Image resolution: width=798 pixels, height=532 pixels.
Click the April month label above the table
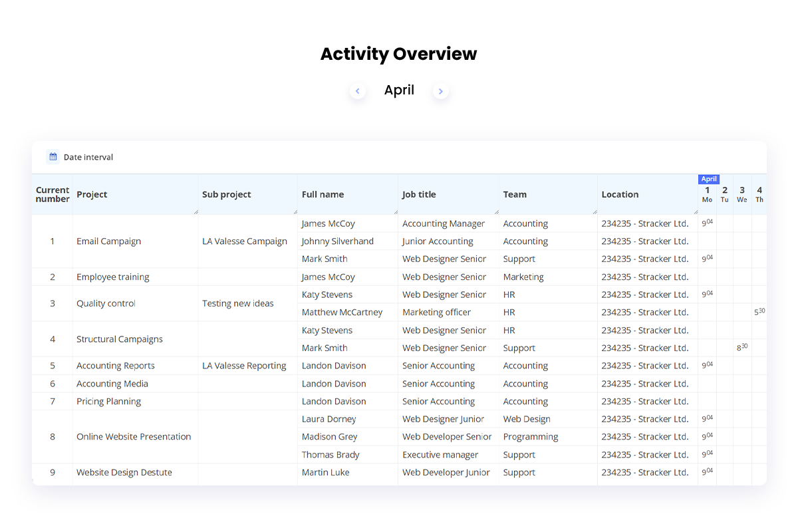[x=399, y=90]
